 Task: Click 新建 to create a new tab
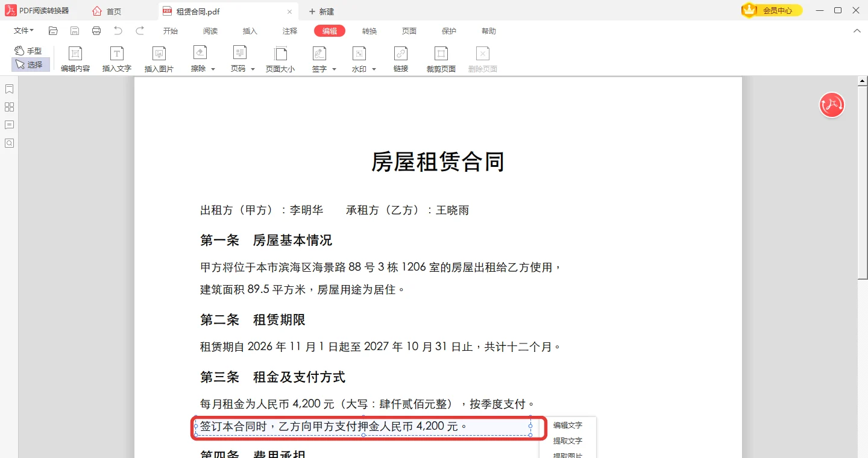[321, 11]
